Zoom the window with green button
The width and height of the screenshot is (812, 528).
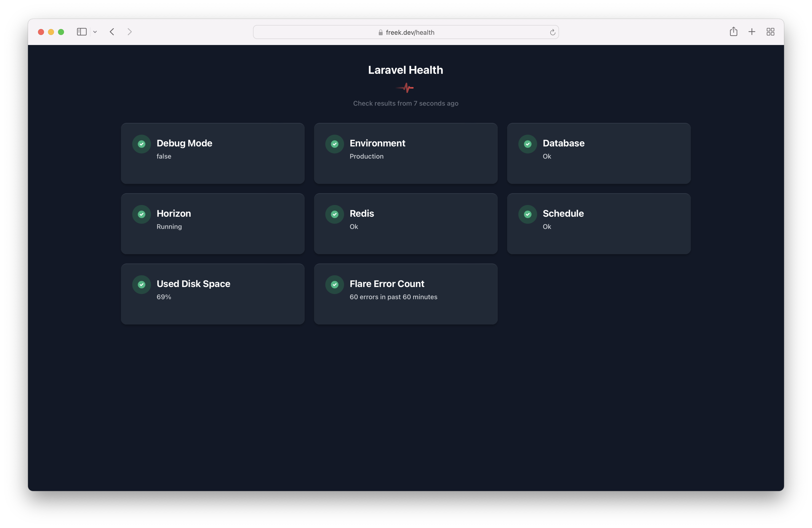[61, 32]
